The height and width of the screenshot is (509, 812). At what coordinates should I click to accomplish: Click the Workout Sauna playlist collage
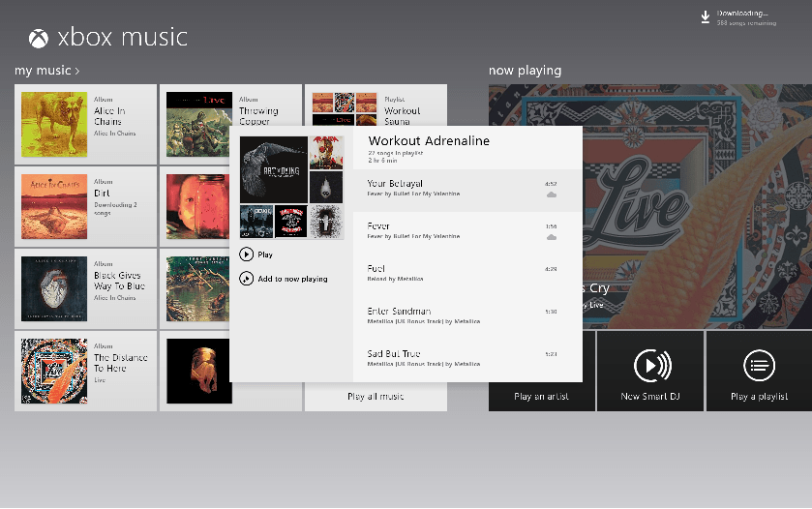pyautogui.click(x=345, y=108)
